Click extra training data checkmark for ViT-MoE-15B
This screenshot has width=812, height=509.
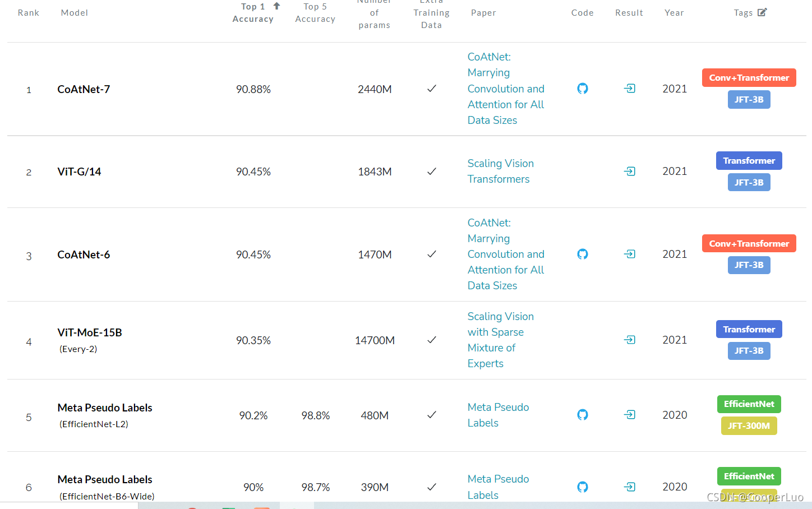[432, 340]
